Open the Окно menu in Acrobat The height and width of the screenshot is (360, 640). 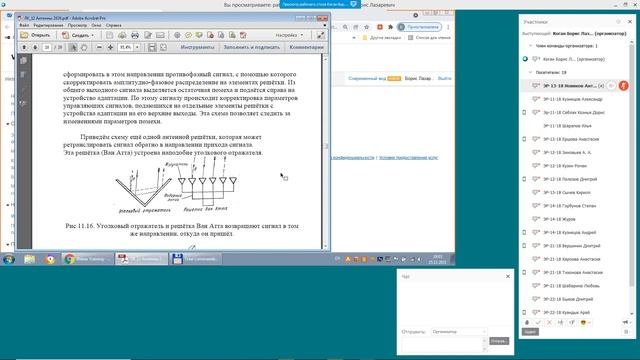(x=96, y=25)
